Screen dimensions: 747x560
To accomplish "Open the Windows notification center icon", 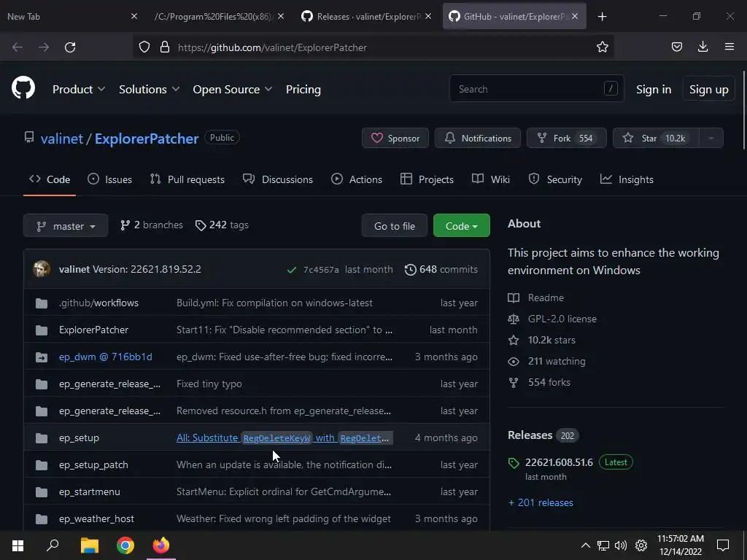I will (x=723, y=545).
